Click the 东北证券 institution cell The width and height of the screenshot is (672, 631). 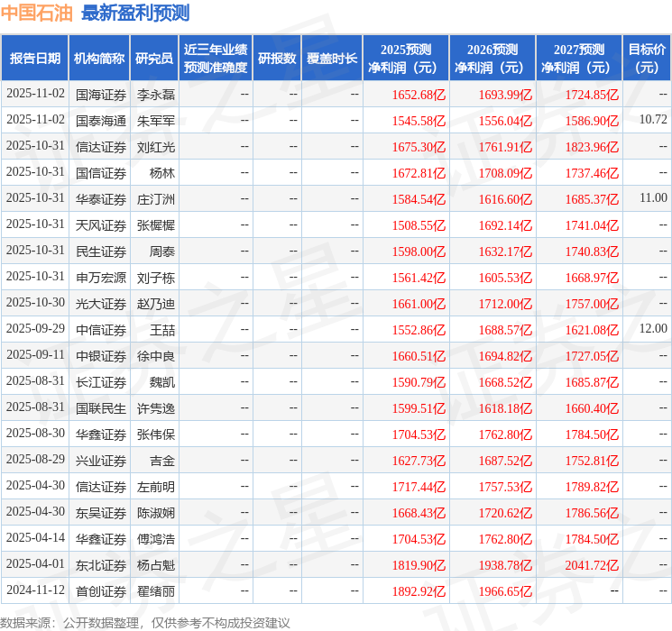(101, 565)
